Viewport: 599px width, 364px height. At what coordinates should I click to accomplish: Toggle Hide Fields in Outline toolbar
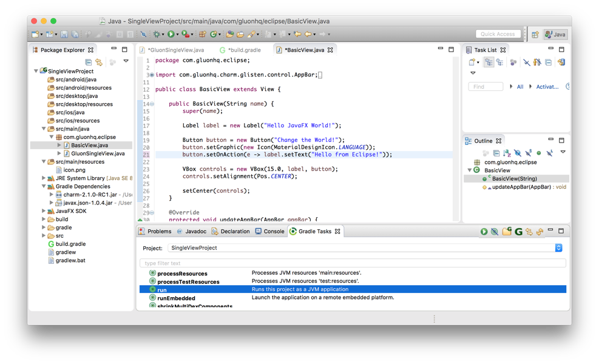(518, 153)
